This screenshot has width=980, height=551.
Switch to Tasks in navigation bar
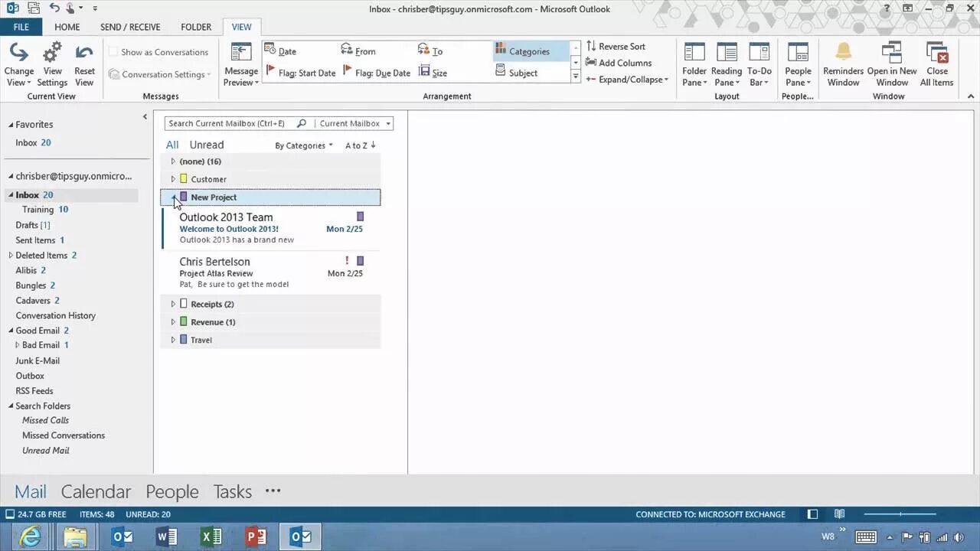click(232, 491)
